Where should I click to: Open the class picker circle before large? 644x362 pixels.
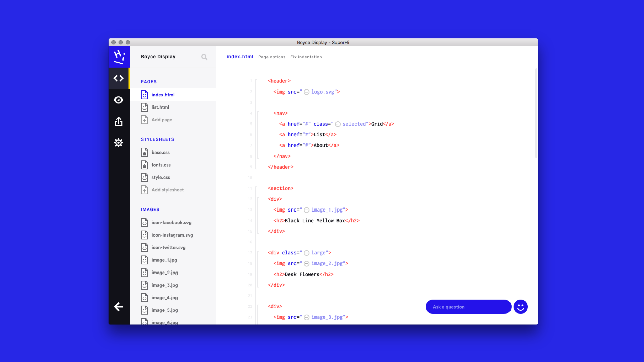click(x=307, y=253)
